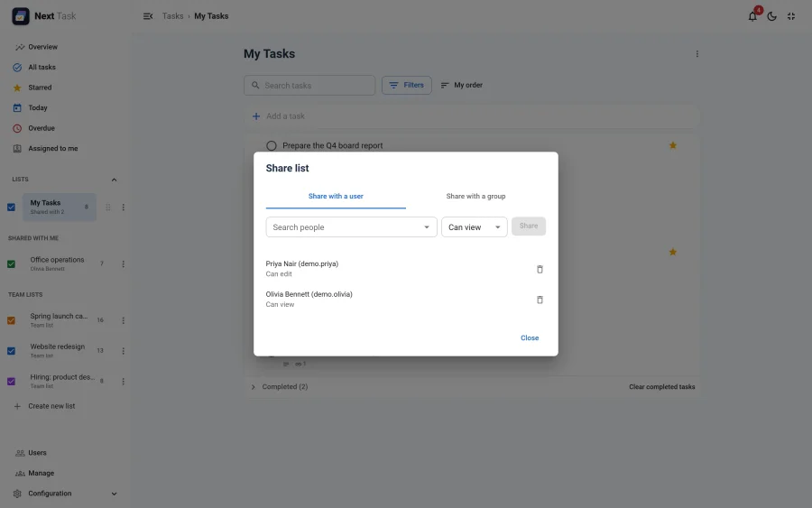
Task: Open the Filters button
Action: tap(407, 85)
